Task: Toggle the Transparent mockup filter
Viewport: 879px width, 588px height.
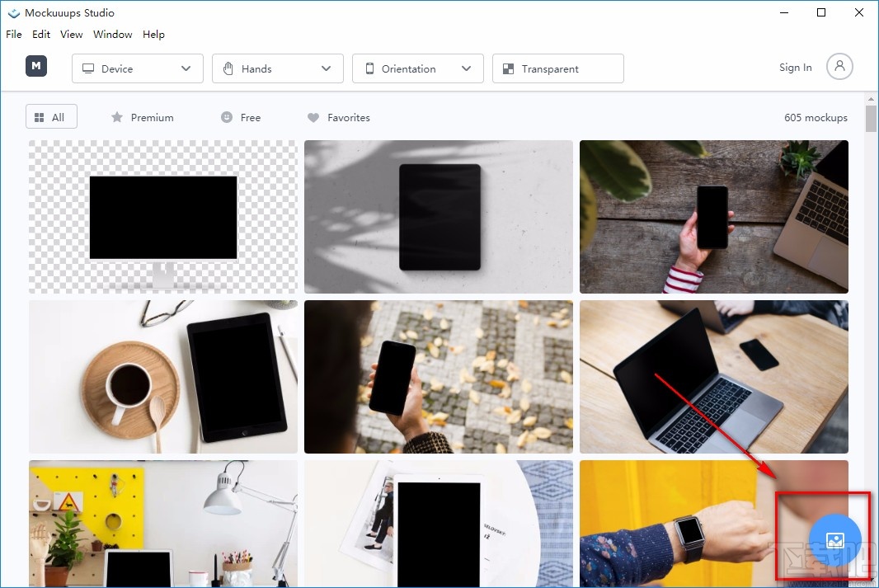Action: click(x=557, y=68)
